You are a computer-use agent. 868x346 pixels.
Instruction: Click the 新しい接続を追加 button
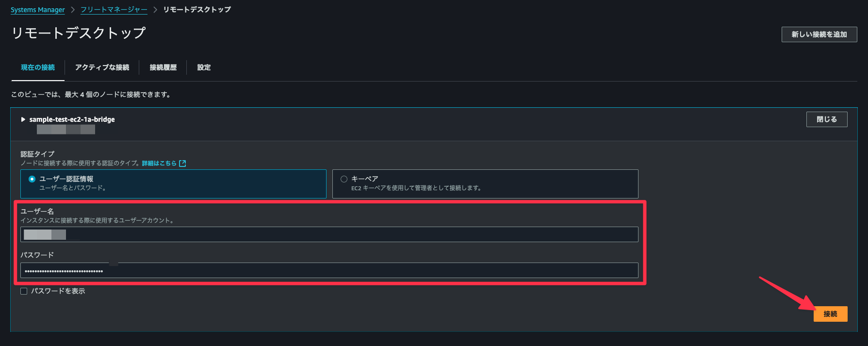[819, 34]
